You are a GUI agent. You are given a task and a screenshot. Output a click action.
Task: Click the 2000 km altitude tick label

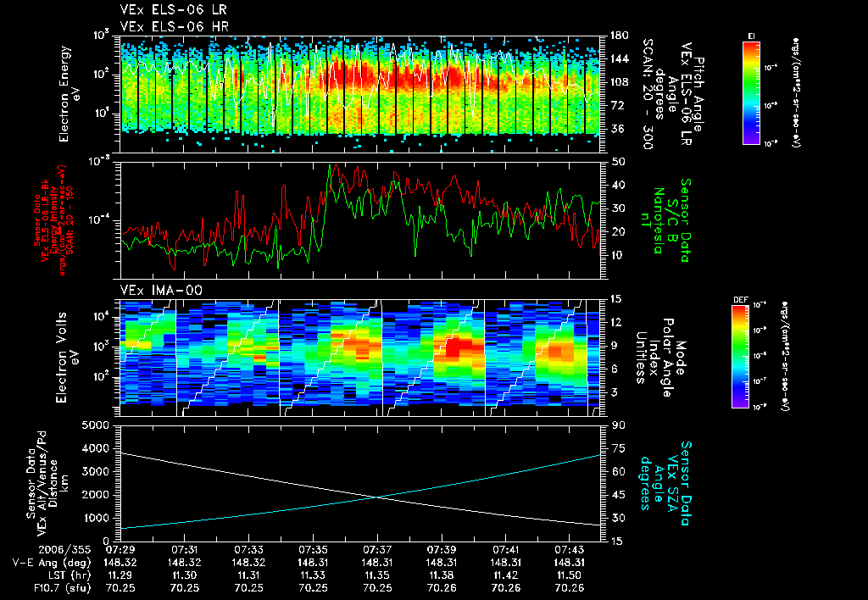[96, 495]
